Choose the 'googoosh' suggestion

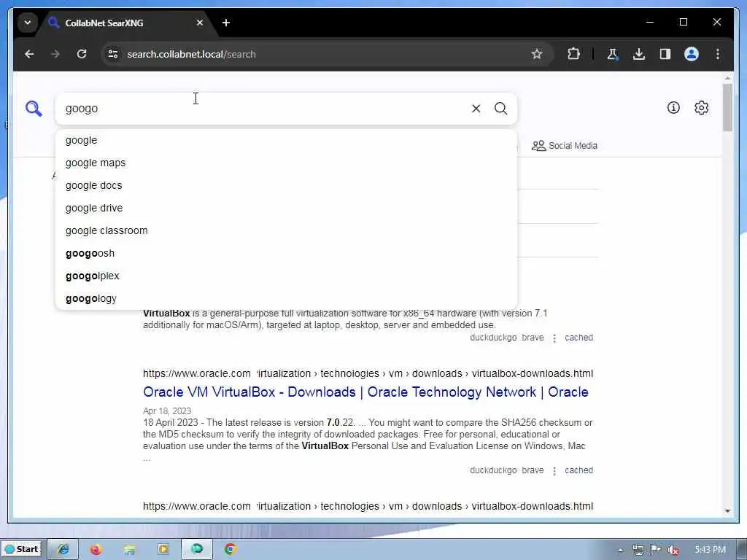[x=286, y=253]
